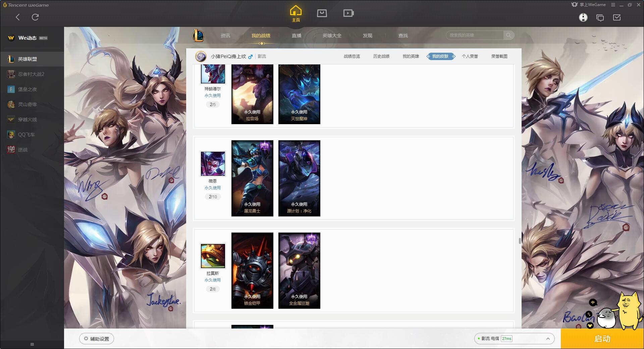644x349 pixels.
Task: Select 堡垒之夜 game in sidebar
Action: [32, 89]
